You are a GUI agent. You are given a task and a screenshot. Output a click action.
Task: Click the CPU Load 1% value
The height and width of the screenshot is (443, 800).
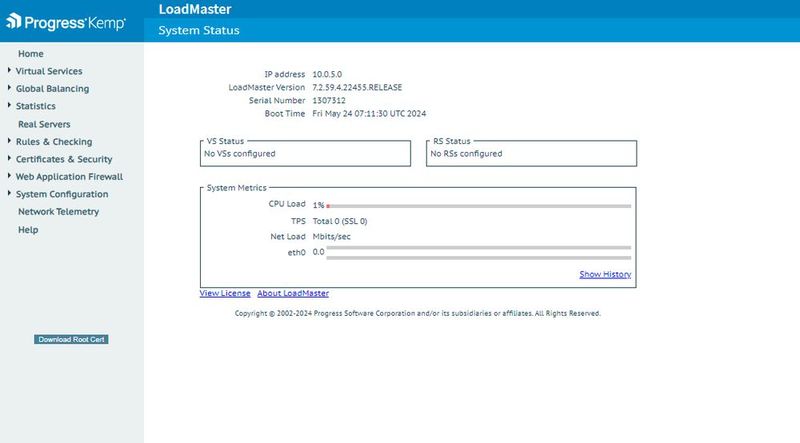(x=318, y=205)
